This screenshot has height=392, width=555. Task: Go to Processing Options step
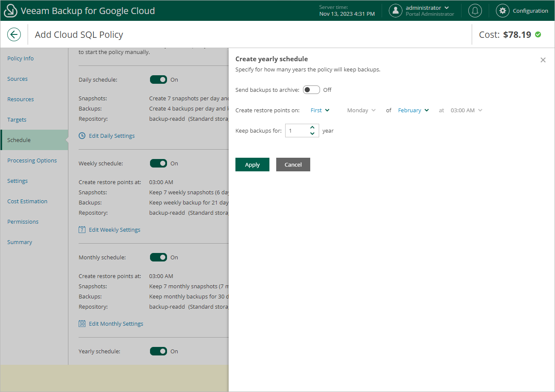coord(32,160)
